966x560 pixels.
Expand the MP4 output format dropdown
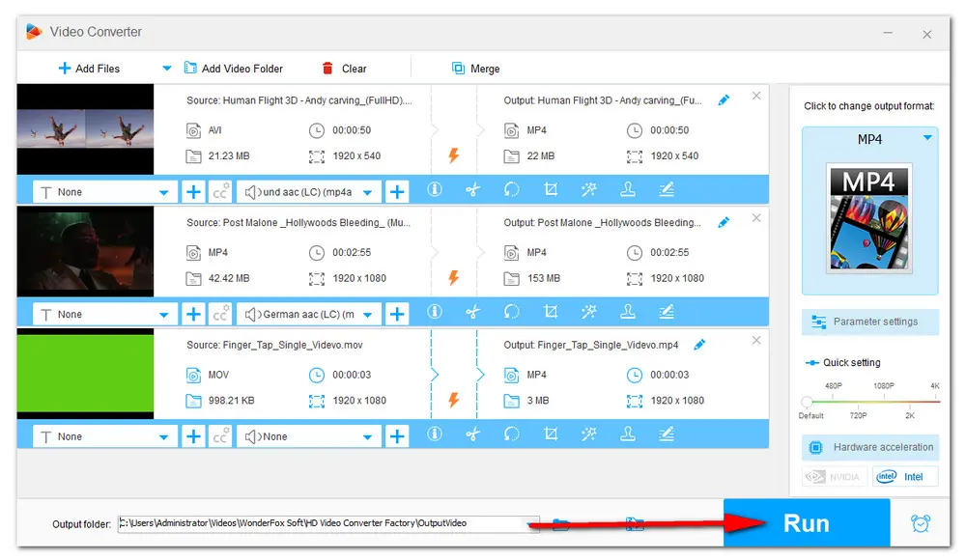(927, 139)
